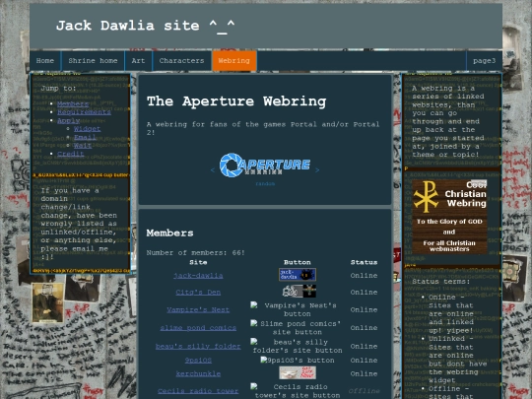Open the Wait sub-link

[83, 146]
